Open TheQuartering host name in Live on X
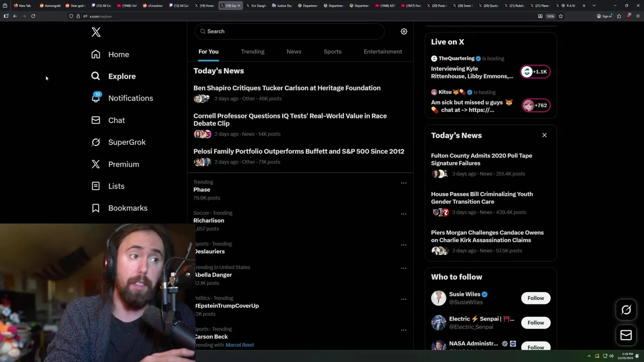This screenshot has height=362, width=644. coord(456,58)
